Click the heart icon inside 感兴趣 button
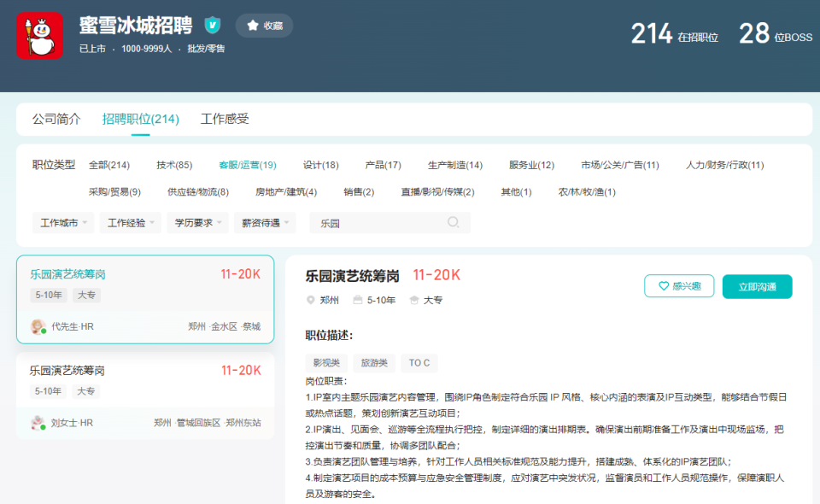The image size is (820, 504). (x=662, y=286)
